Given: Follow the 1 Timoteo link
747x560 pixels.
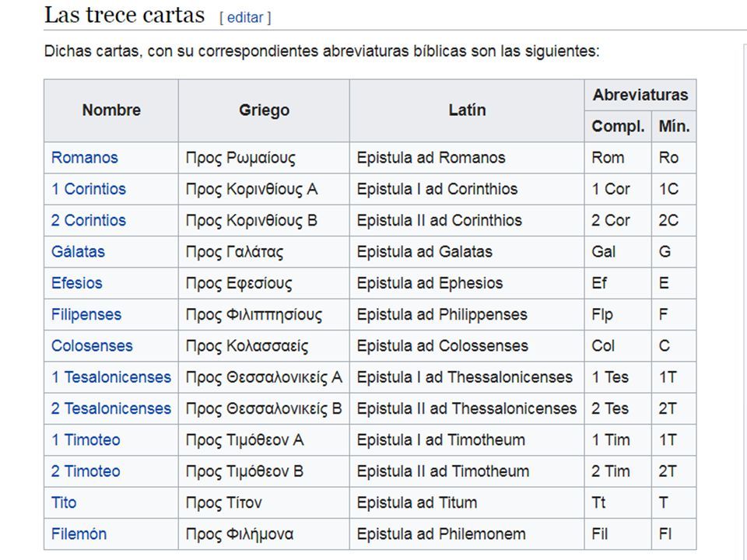Looking at the screenshot, I should [x=86, y=440].
